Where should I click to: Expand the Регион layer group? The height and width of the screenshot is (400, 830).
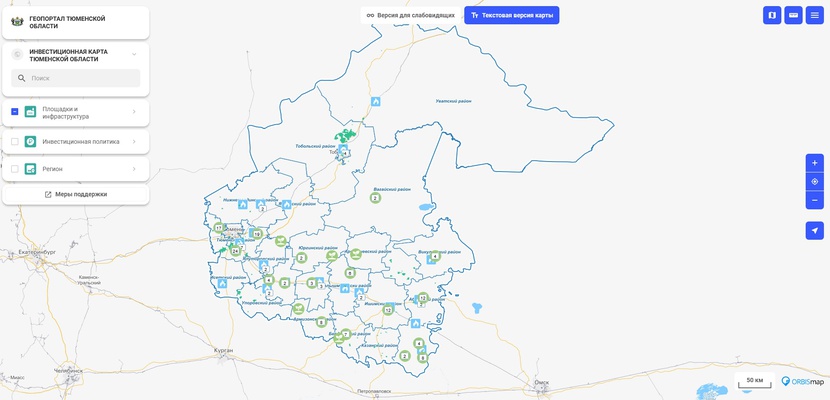(134, 169)
